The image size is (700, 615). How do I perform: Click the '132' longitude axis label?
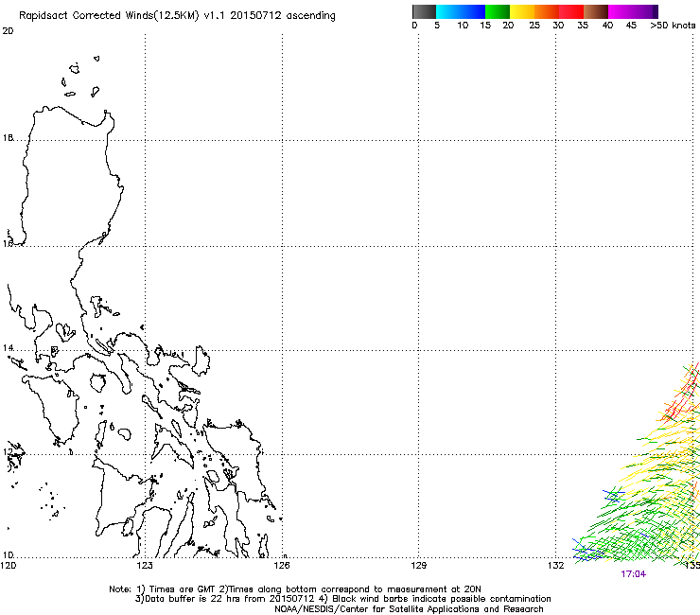(556, 566)
